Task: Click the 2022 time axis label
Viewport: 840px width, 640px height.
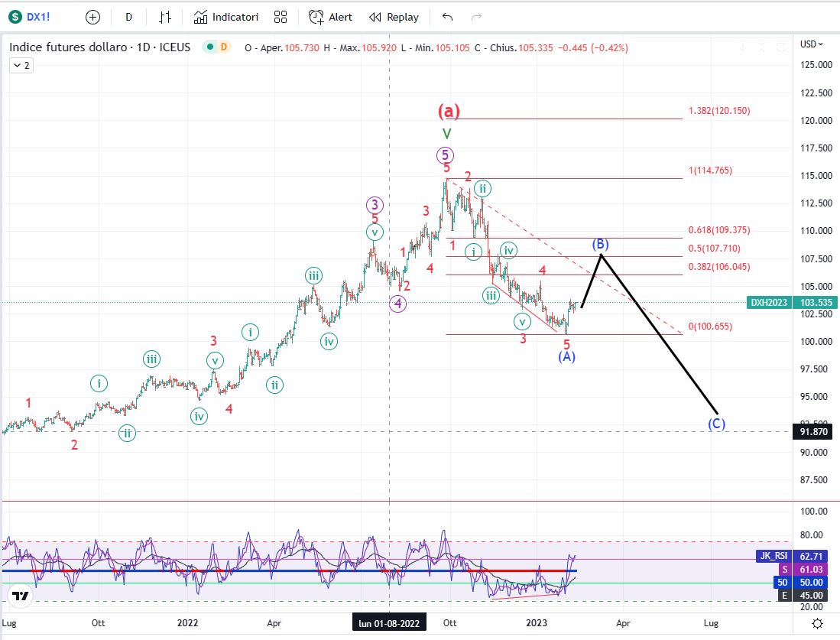Action: coord(187,623)
